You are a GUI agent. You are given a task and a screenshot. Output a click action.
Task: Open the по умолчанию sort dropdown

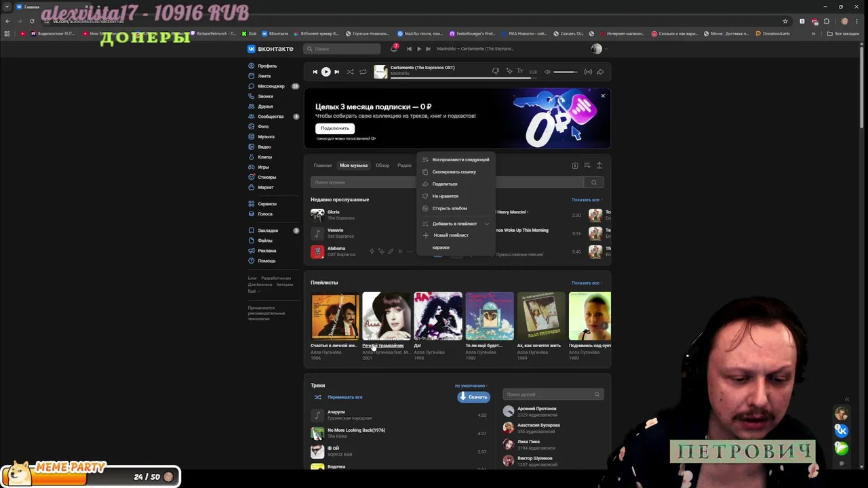point(471,386)
